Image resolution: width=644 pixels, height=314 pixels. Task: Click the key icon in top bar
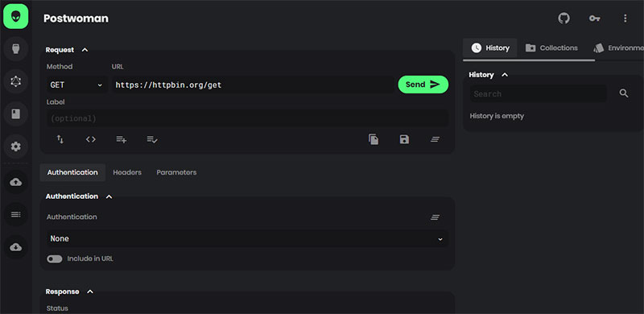point(594,19)
